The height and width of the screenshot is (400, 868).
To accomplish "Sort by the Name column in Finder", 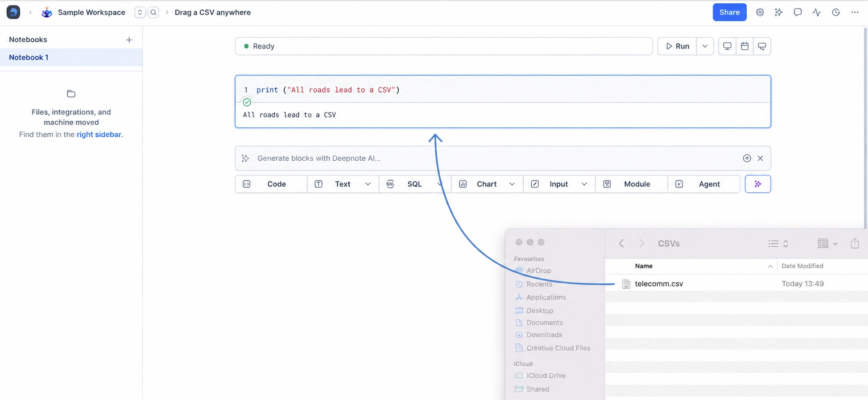I will pos(643,266).
